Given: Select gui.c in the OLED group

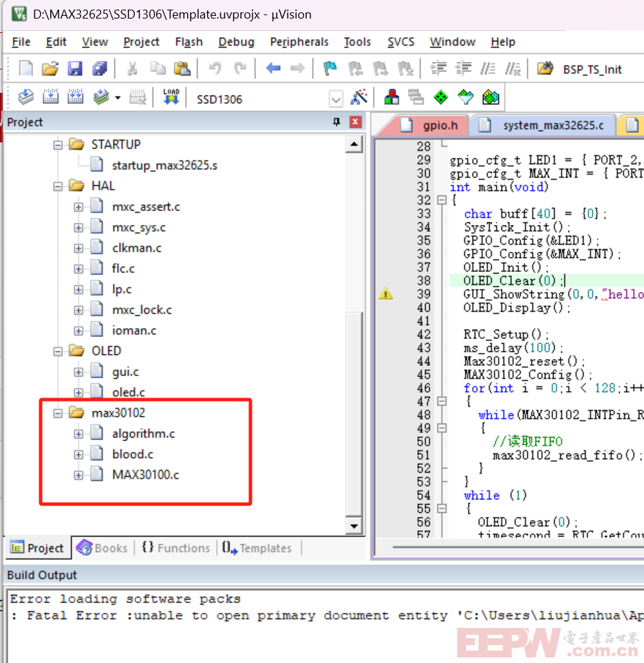Looking at the screenshot, I should [x=125, y=372].
